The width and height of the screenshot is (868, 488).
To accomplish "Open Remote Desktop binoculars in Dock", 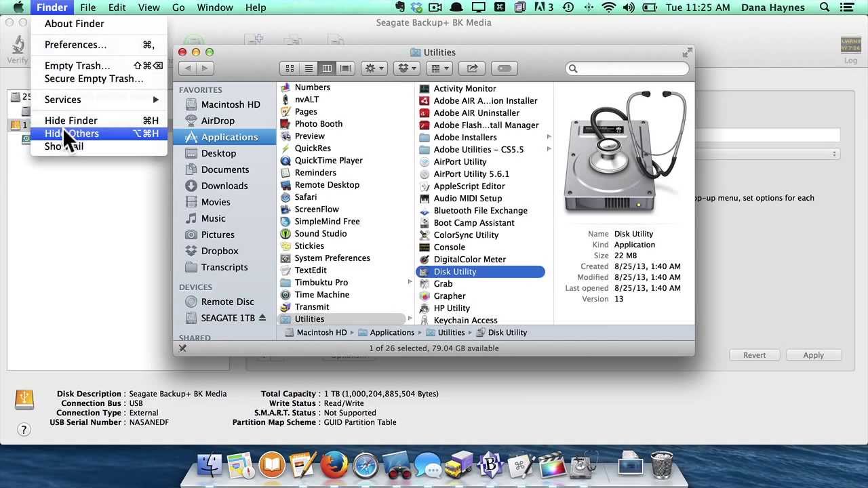I will pyautogui.click(x=397, y=466).
